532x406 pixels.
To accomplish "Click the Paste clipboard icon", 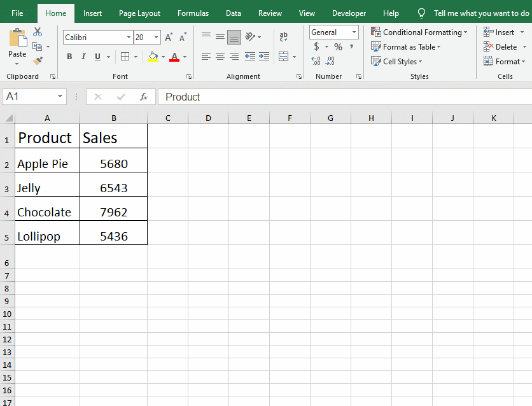I will pyautogui.click(x=18, y=38).
